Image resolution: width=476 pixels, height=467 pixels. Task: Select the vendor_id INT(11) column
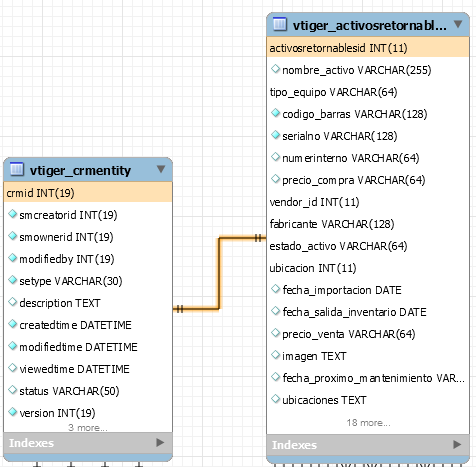click(314, 202)
